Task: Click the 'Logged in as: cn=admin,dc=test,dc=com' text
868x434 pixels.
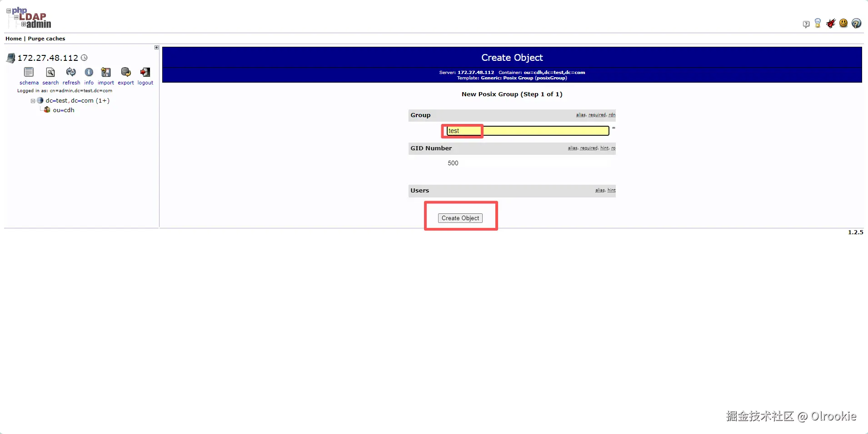Action: tap(65, 91)
